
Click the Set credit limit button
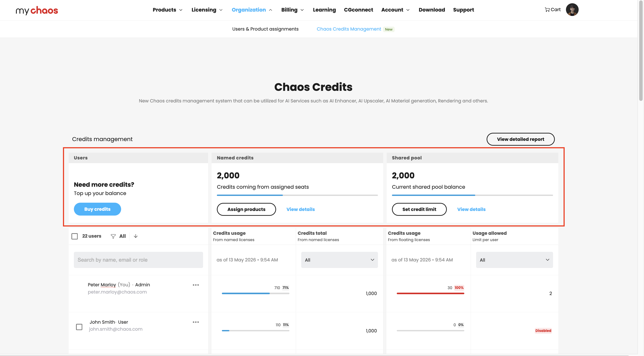(419, 209)
